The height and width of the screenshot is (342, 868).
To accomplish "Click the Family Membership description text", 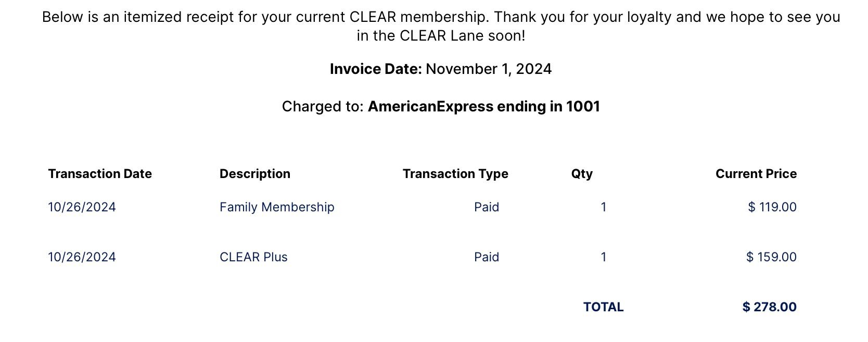I will click(277, 207).
